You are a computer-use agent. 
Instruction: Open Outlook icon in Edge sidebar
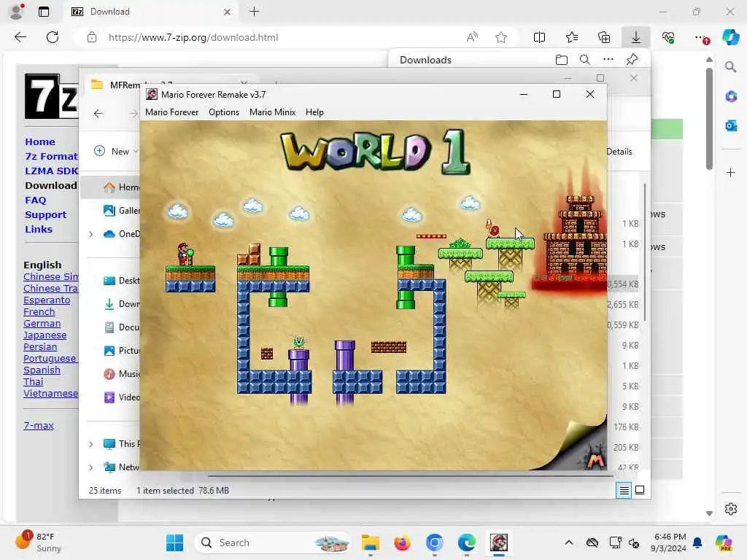click(x=731, y=125)
